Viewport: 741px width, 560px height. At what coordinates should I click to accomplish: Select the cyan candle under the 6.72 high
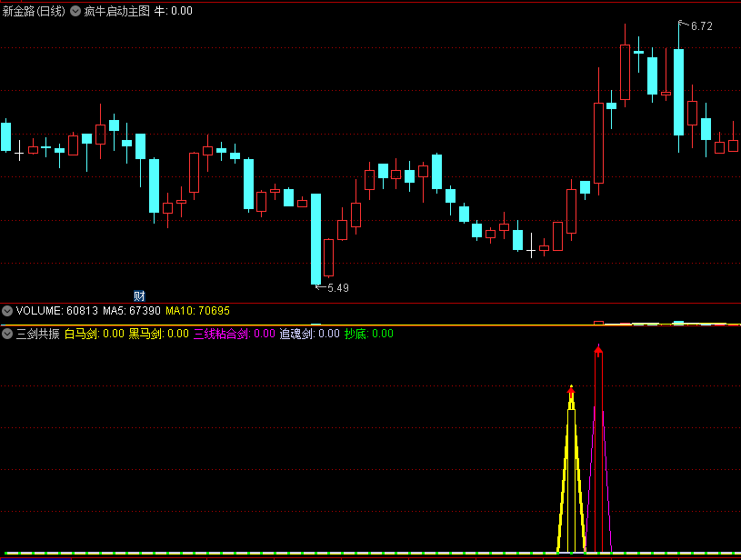point(678,92)
